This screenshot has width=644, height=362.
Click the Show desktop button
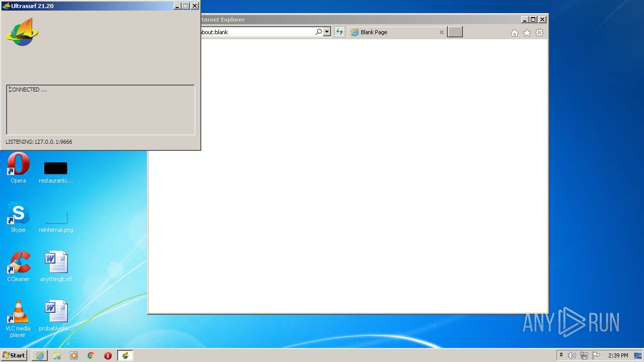click(638, 355)
